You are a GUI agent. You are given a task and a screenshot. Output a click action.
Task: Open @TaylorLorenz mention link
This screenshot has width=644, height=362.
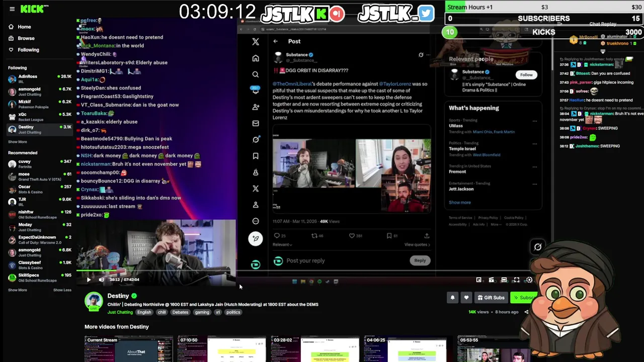tap(395, 84)
